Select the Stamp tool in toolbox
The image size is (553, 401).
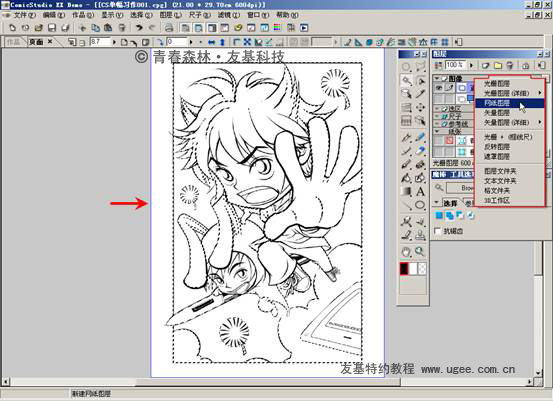point(420,235)
